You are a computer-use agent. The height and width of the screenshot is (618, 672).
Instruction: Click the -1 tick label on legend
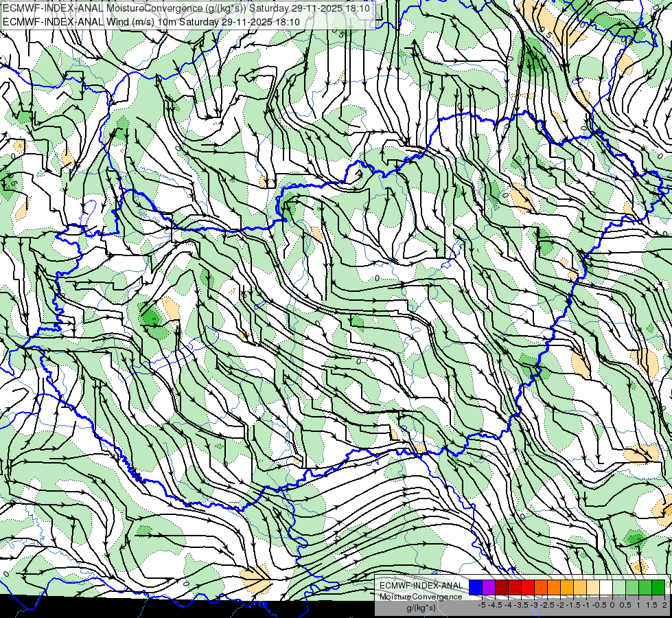(x=586, y=605)
